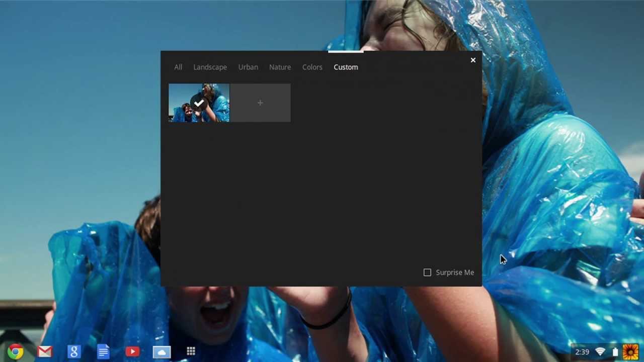Check the battery status icon
The width and height of the screenshot is (644, 362).
(615, 351)
